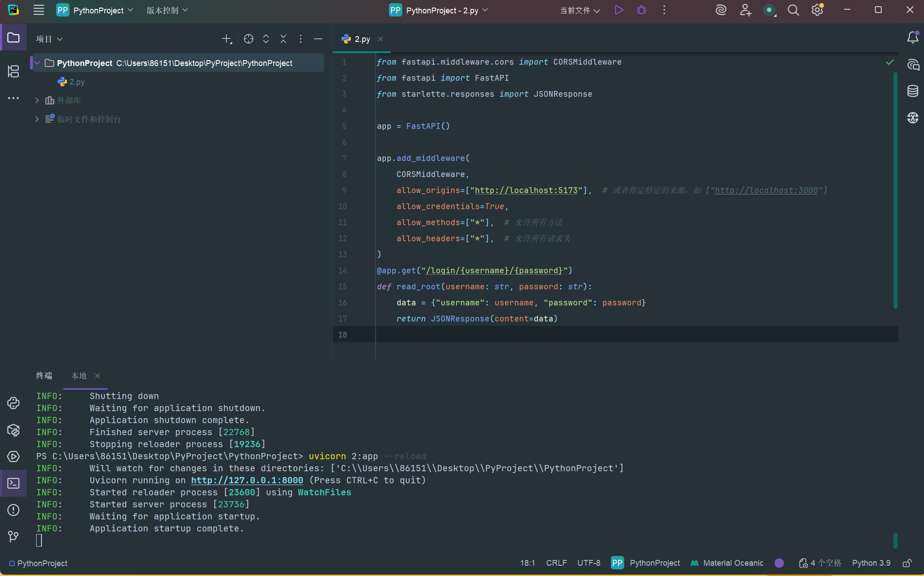
Task: Hide the project panel
Action: point(318,39)
